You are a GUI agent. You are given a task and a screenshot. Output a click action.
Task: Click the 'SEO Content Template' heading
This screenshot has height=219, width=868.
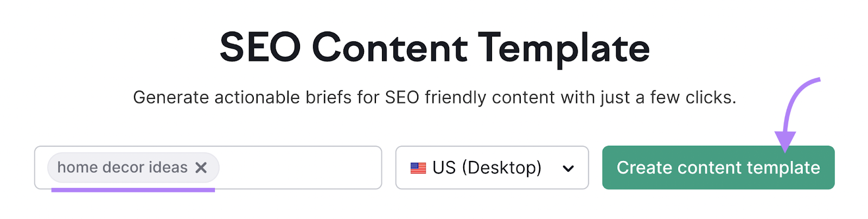[435, 47]
